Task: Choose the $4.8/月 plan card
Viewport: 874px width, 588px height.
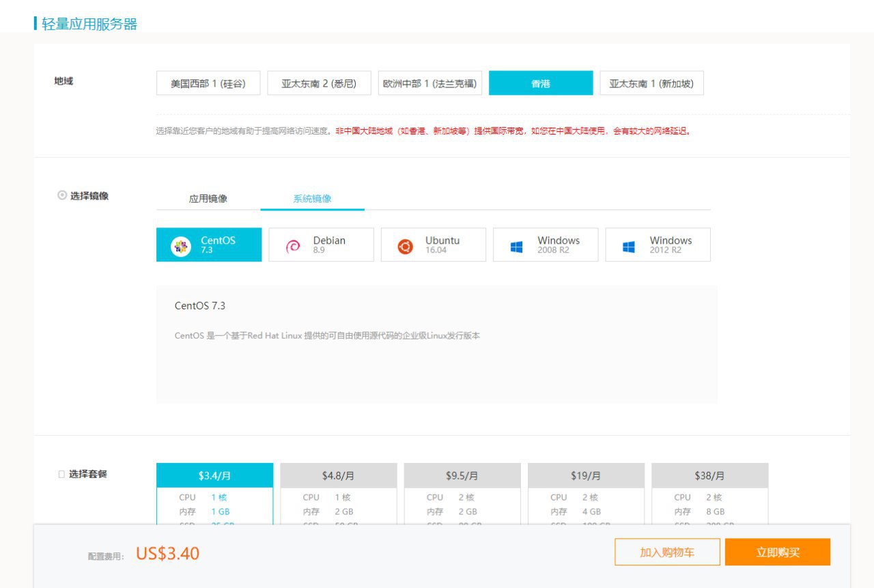Action: pos(338,475)
